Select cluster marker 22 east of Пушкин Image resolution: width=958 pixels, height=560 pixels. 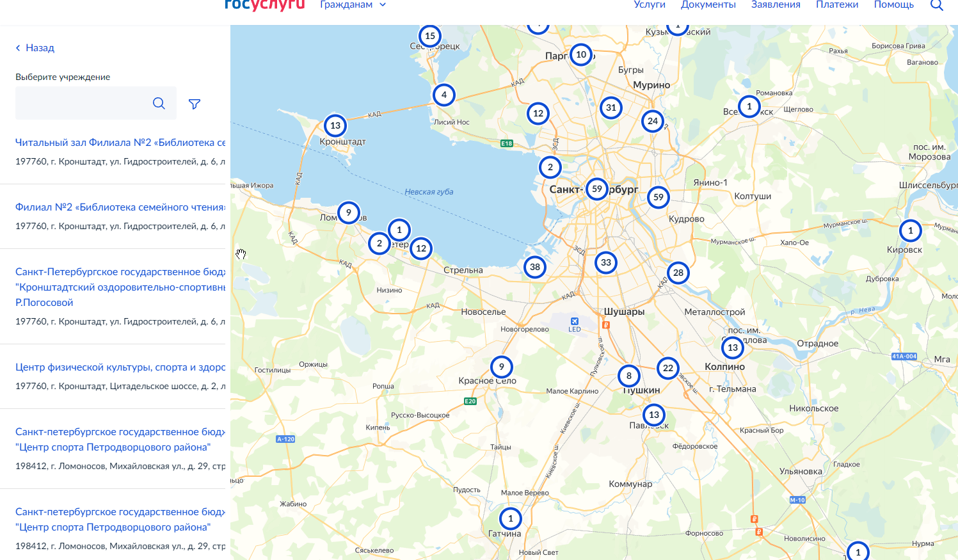click(x=668, y=368)
